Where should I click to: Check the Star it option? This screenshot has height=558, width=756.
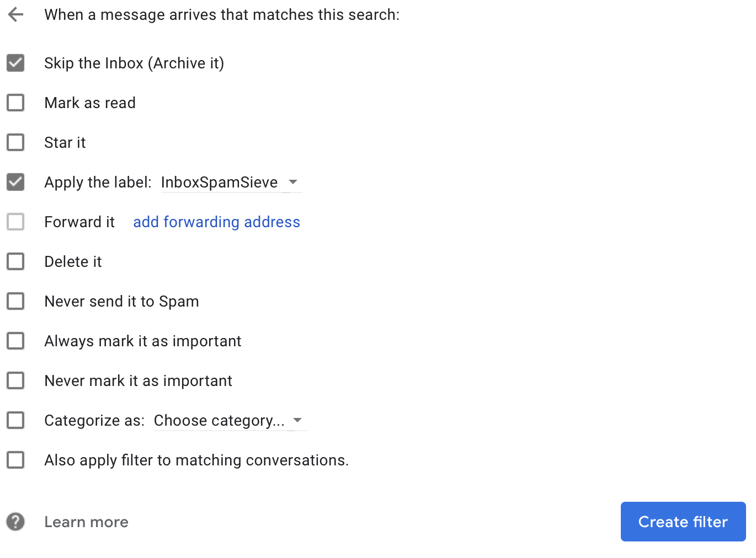point(15,142)
